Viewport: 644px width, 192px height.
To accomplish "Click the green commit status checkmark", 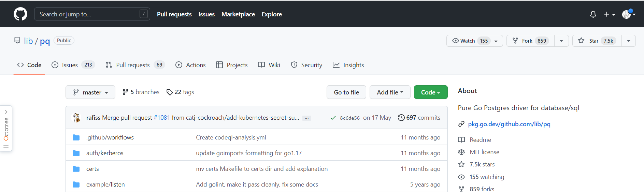I will point(333,118).
